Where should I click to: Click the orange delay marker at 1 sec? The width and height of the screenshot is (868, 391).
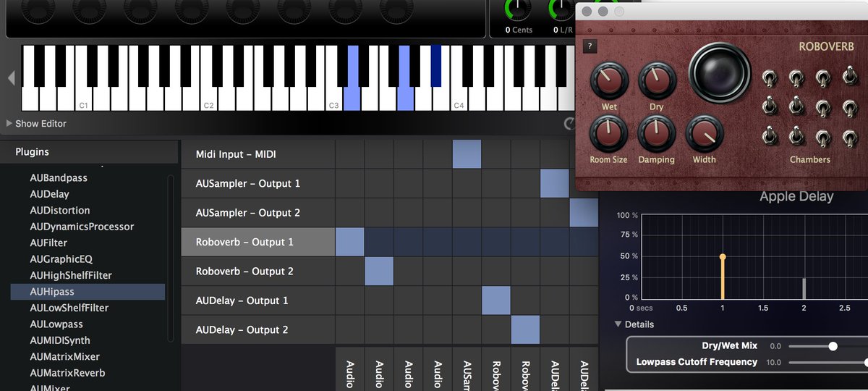(x=722, y=277)
